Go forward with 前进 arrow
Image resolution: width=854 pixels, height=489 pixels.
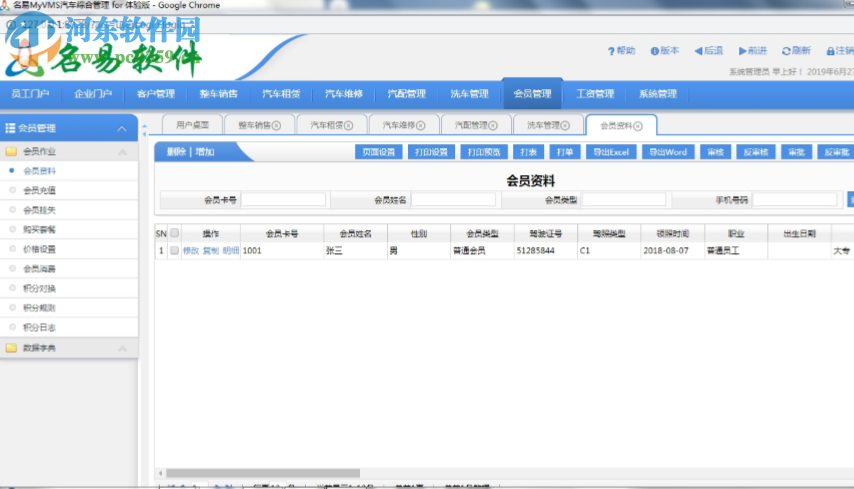coord(742,51)
